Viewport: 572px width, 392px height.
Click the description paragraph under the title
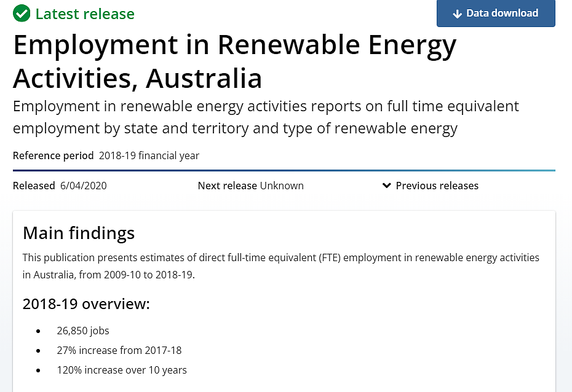coord(266,117)
